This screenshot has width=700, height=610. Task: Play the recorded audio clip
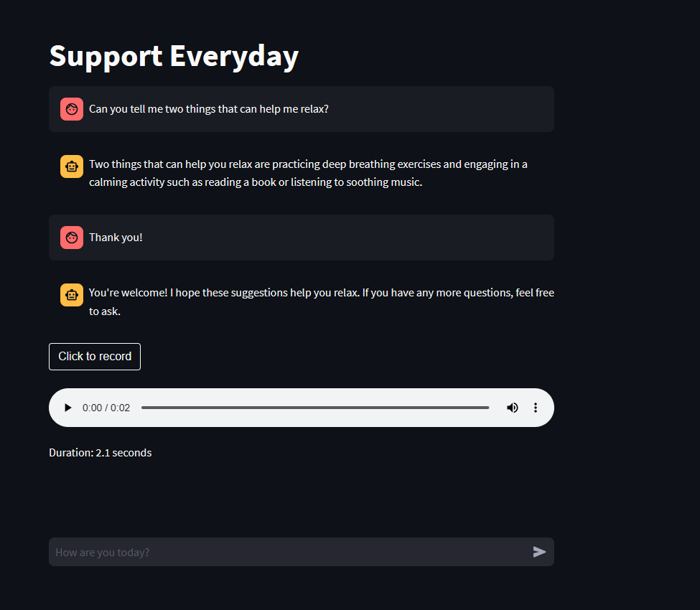(67, 408)
